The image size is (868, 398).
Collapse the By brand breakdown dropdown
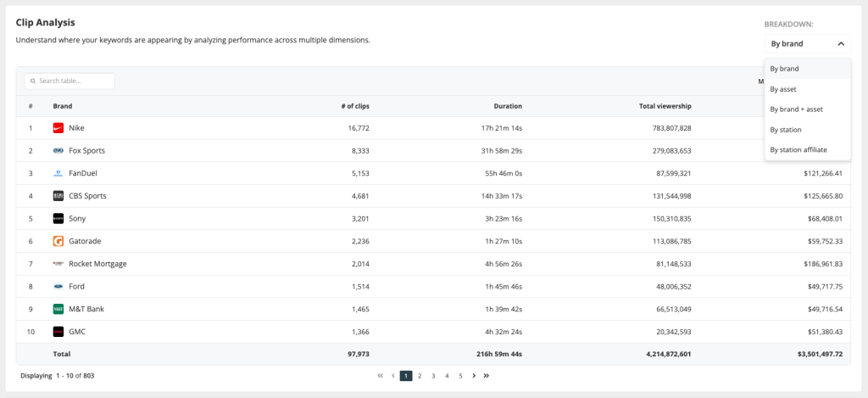[807, 44]
